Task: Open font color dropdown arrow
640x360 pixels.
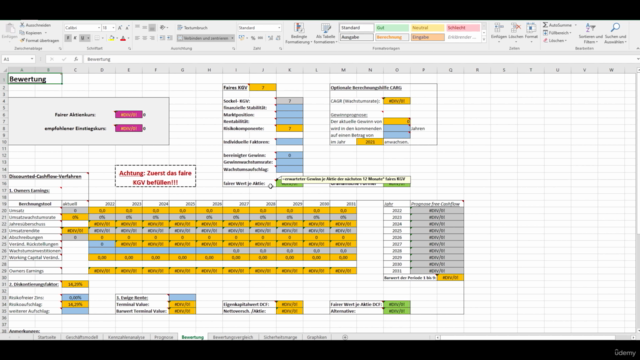Action: pos(128,38)
